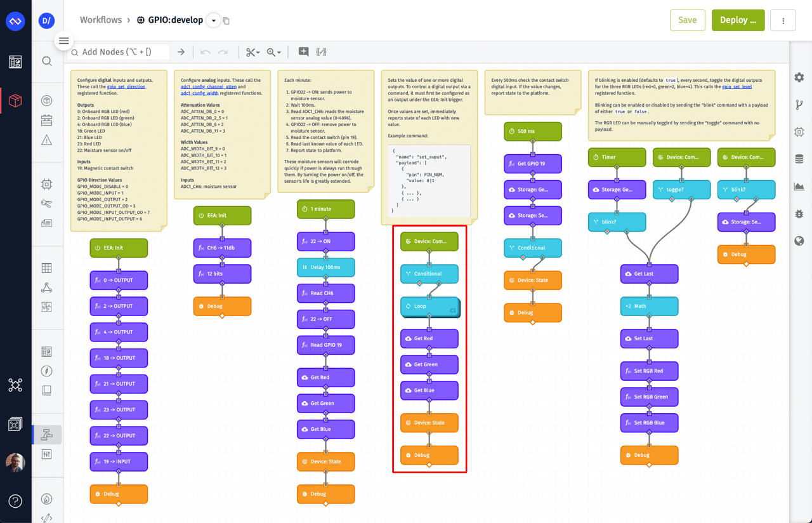Select the Read GPIO 19 node

point(325,345)
